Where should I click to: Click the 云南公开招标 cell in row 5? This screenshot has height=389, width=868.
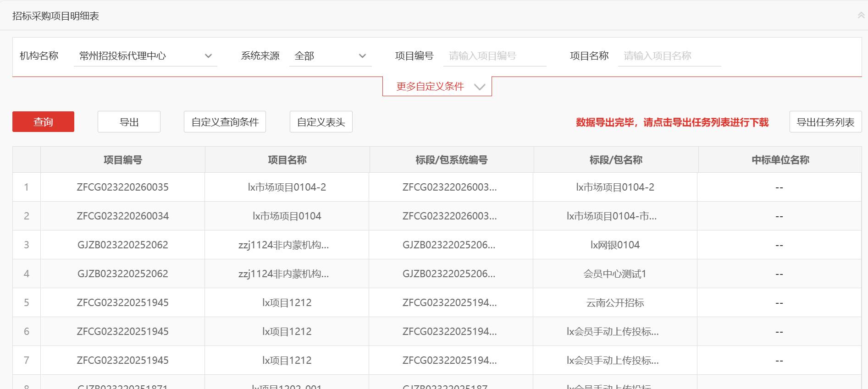click(x=615, y=302)
